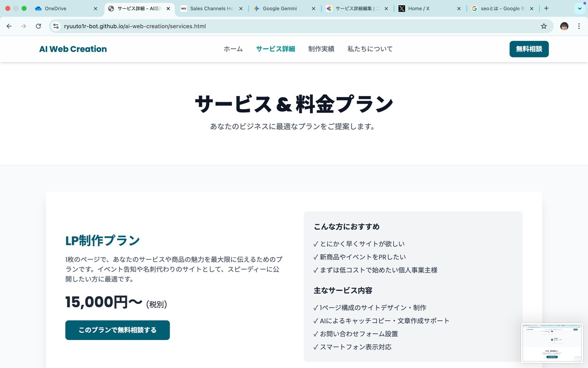The image size is (588, 368).
Task: Reload the page with the refresh icon
Action: (39, 26)
